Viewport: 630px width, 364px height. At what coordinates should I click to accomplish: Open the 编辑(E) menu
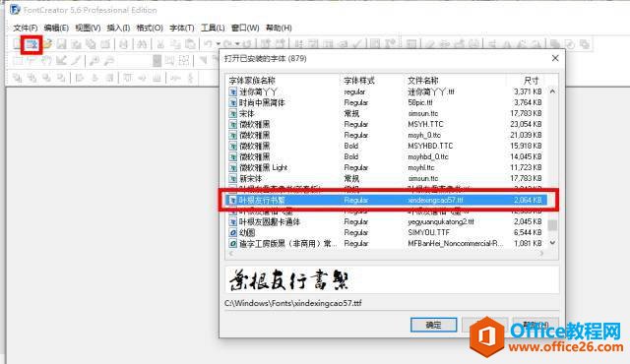56,28
